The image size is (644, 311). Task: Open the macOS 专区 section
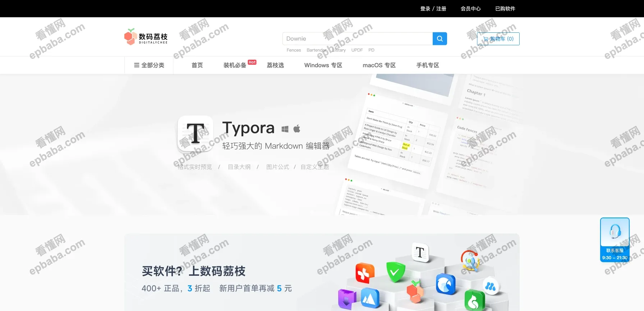(x=379, y=65)
